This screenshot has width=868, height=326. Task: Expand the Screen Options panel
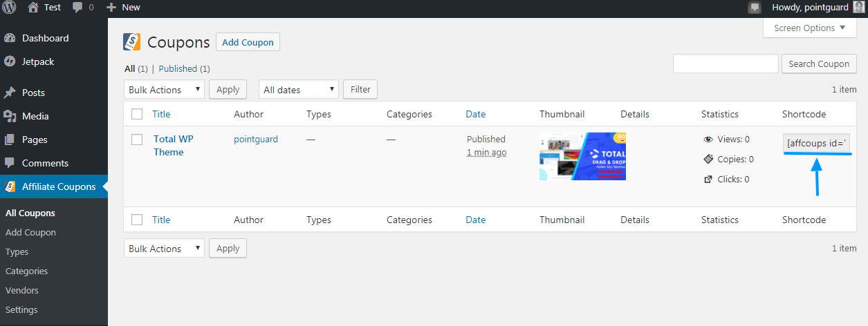tap(809, 28)
